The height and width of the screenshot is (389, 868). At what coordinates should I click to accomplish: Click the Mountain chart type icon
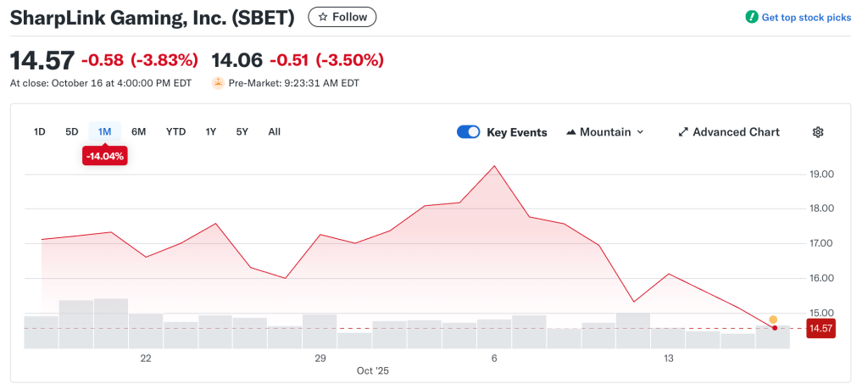coord(571,132)
